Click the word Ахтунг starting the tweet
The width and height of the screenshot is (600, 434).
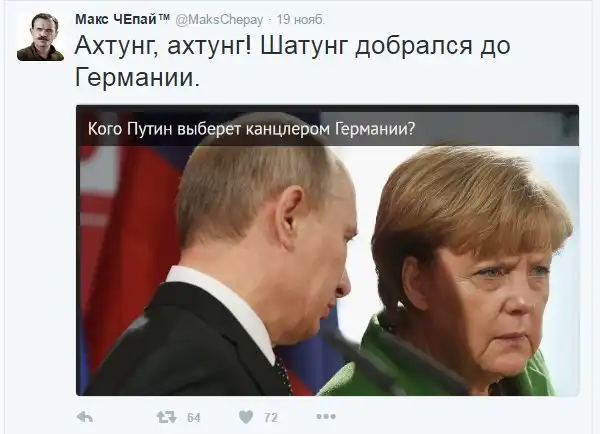pyautogui.click(x=116, y=46)
